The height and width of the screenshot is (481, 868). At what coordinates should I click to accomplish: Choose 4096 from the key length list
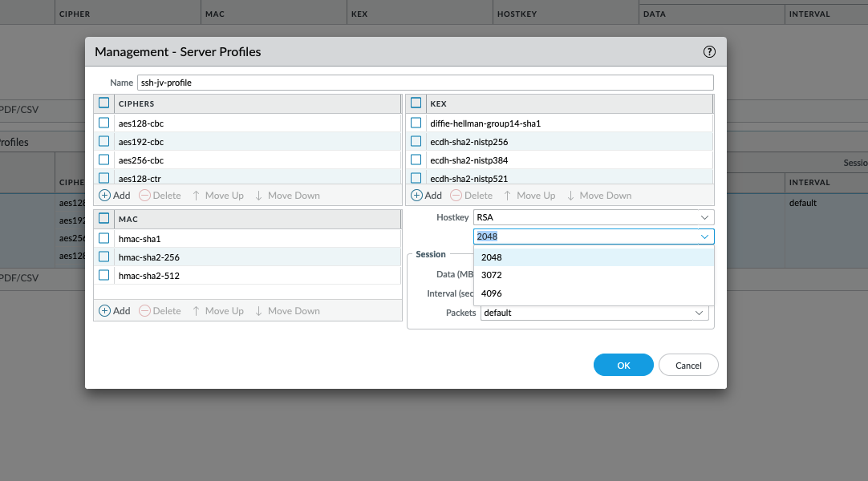pyautogui.click(x=492, y=293)
